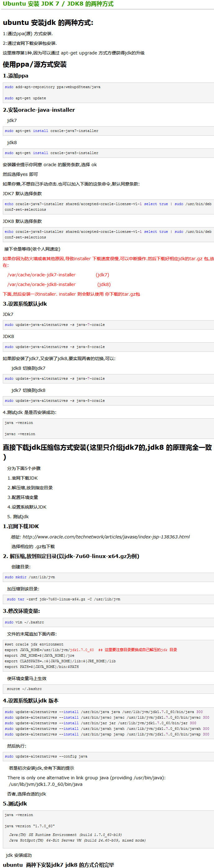The width and height of the screenshot is (214, 868).
Task: Click the echo oracle-java8-installer code block
Action: point(108,234)
